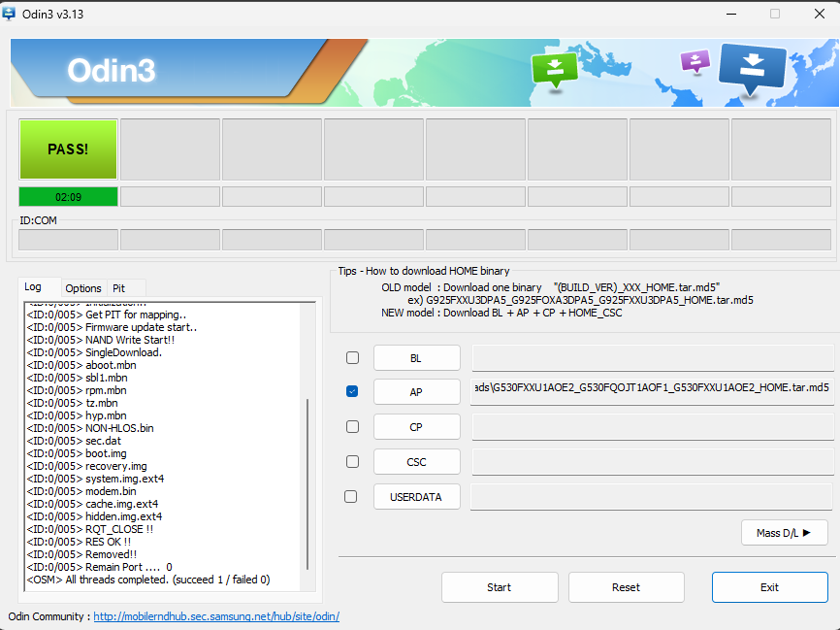Click the Odin3 app icon in title bar
This screenshot has width=840, height=630.
[x=9, y=14]
